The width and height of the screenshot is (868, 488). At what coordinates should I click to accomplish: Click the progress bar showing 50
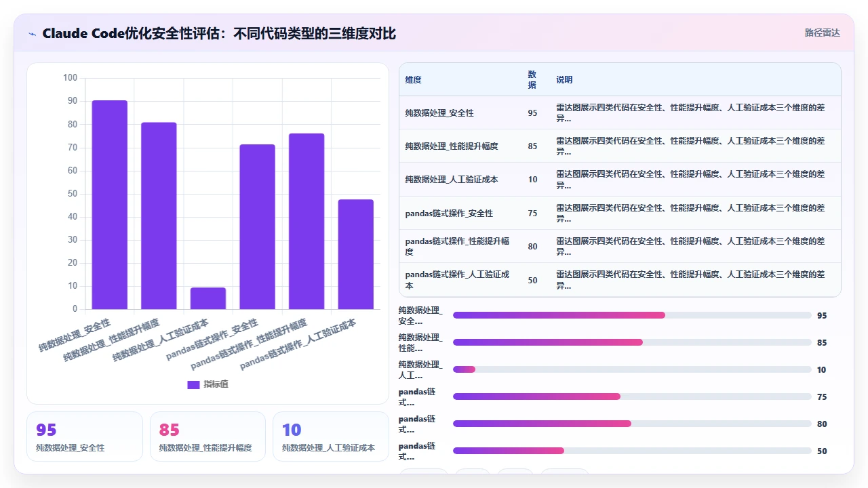632,451
